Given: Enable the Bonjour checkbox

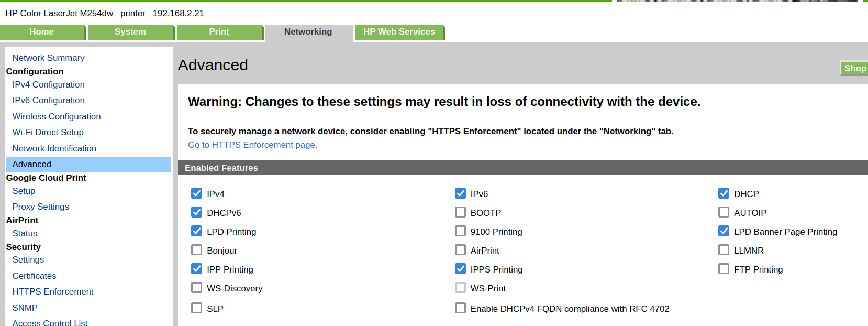Looking at the screenshot, I should [196, 250].
